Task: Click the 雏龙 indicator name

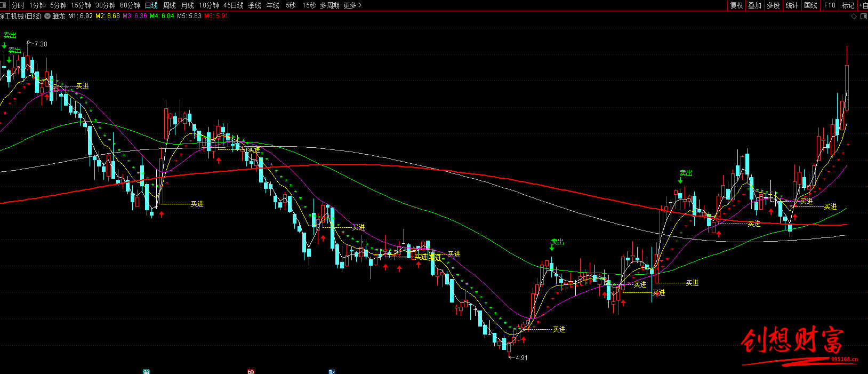Action: coord(59,16)
